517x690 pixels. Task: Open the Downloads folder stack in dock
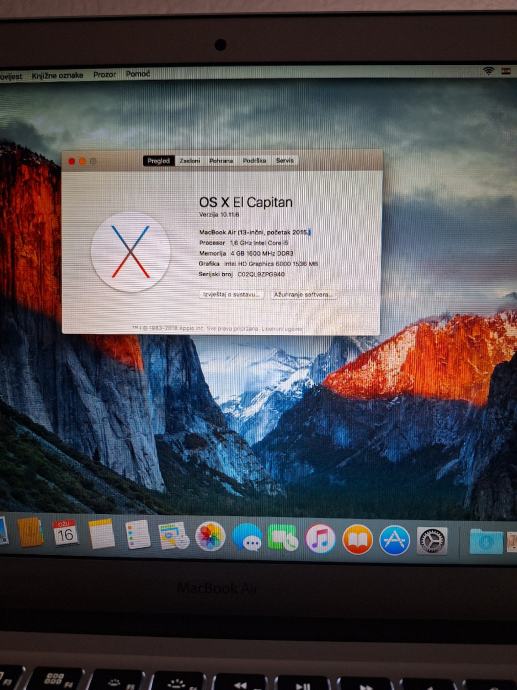[x=486, y=542]
